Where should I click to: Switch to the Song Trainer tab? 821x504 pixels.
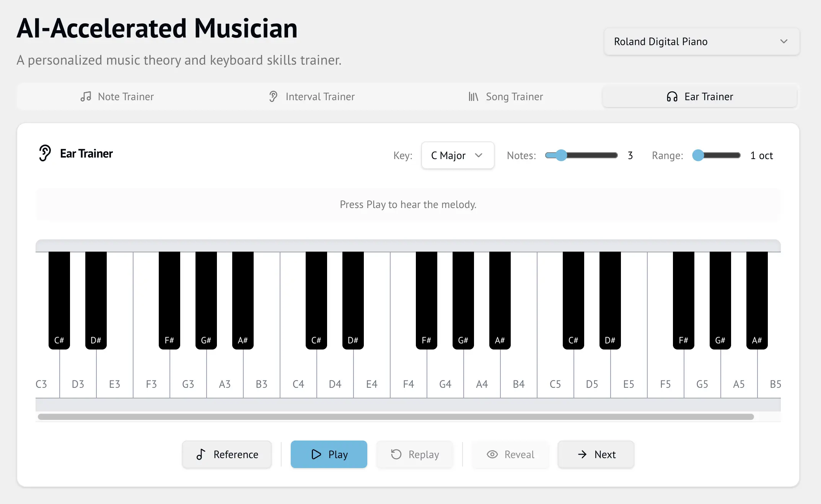505,96
